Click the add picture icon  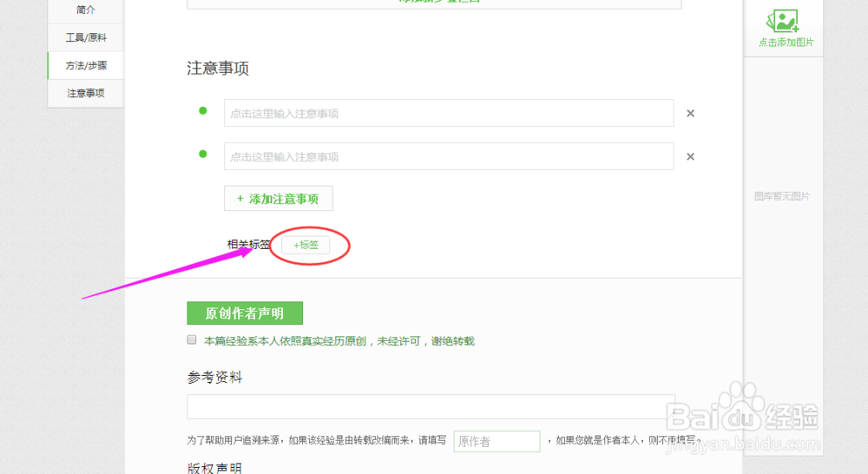(783, 21)
